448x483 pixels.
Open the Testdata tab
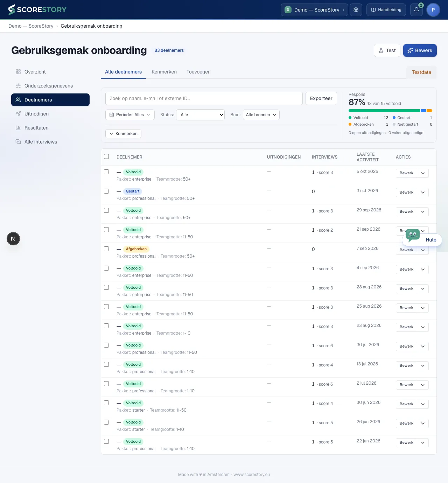(421, 72)
